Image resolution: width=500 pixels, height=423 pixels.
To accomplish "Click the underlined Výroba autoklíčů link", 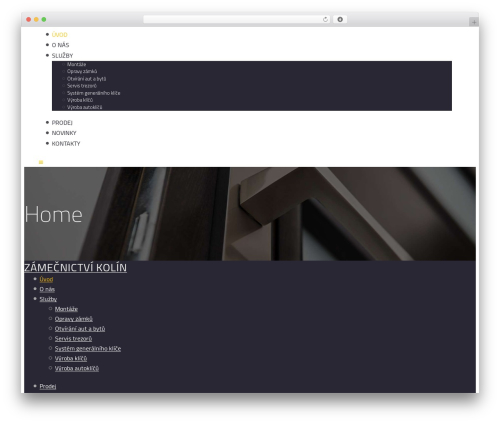I will click(x=77, y=368).
